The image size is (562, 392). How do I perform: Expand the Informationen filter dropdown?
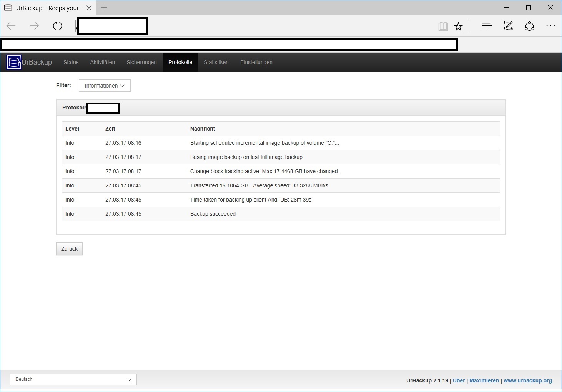pos(105,86)
